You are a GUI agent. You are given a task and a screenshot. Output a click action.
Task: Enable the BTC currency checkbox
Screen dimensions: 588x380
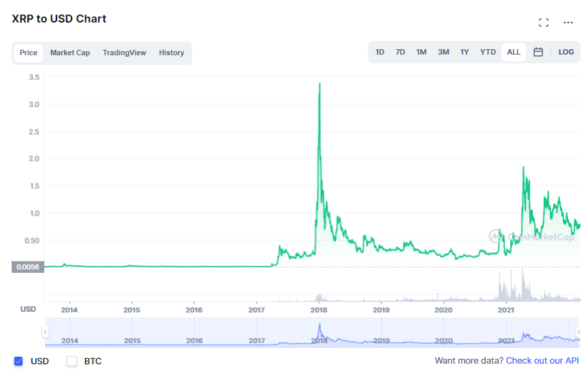click(72, 361)
